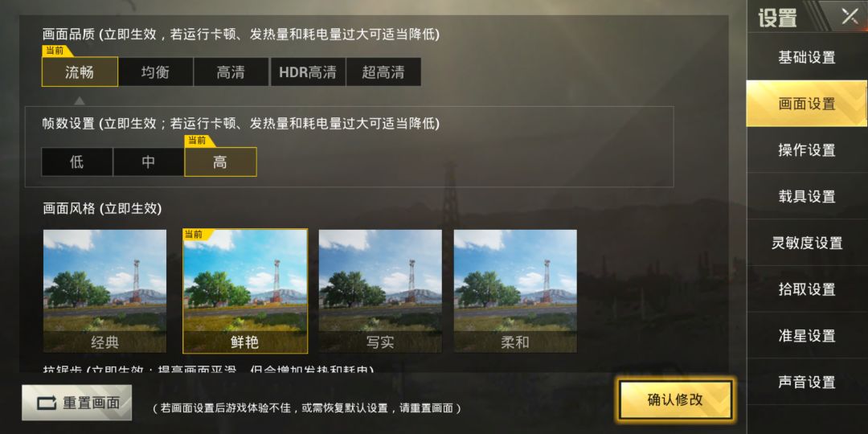Image resolution: width=868 pixels, height=434 pixels.
Task: Set frame rate to 中
Action: (x=149, y=162)
